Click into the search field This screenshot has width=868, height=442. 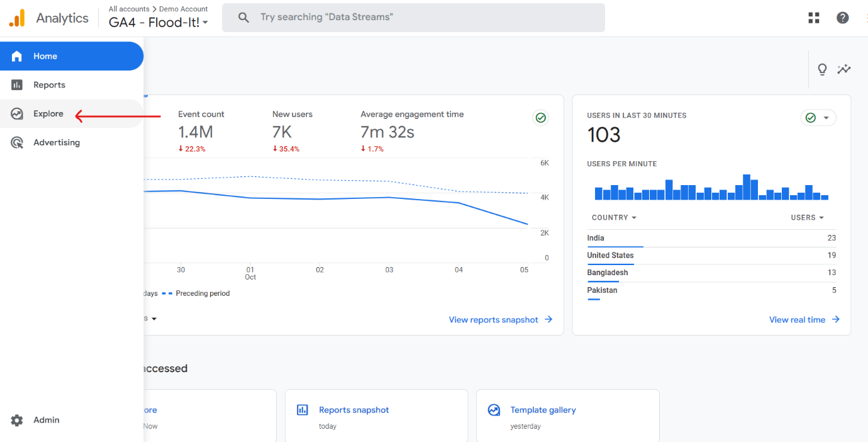[413, 18]
